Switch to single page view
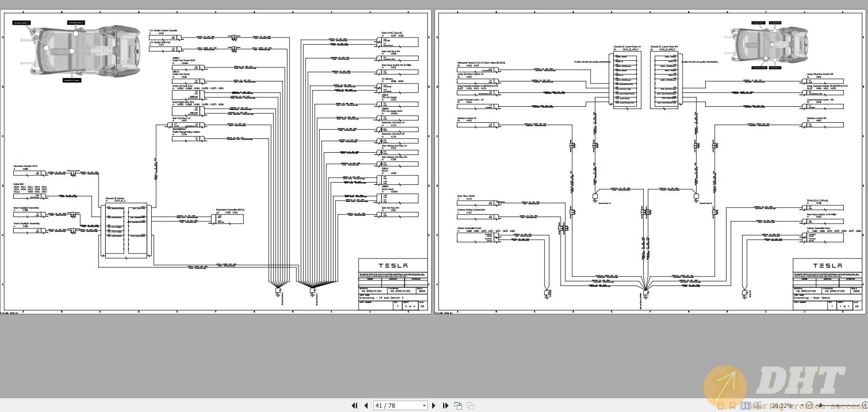The image size is (868, 412). [720, 406]
